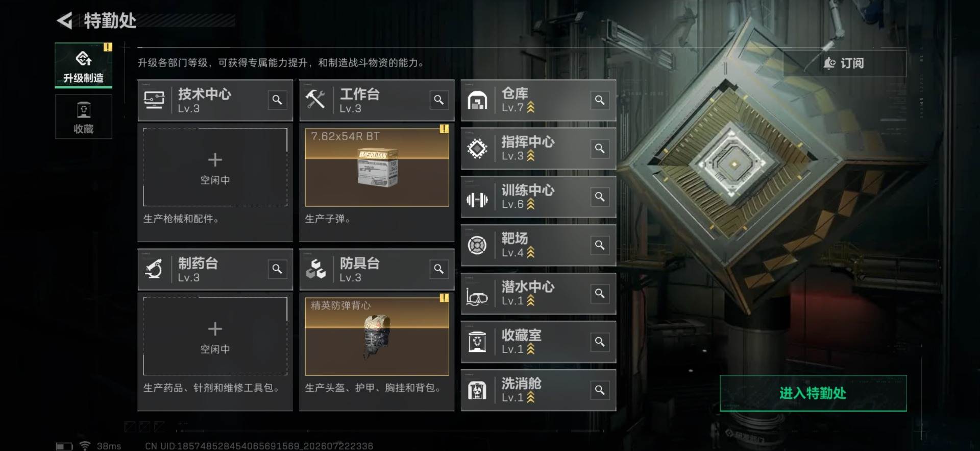Screen dimensions: 980x451
Task: Click the 潜水中心 diving goggles icon
Action: [x=477, y=295]
